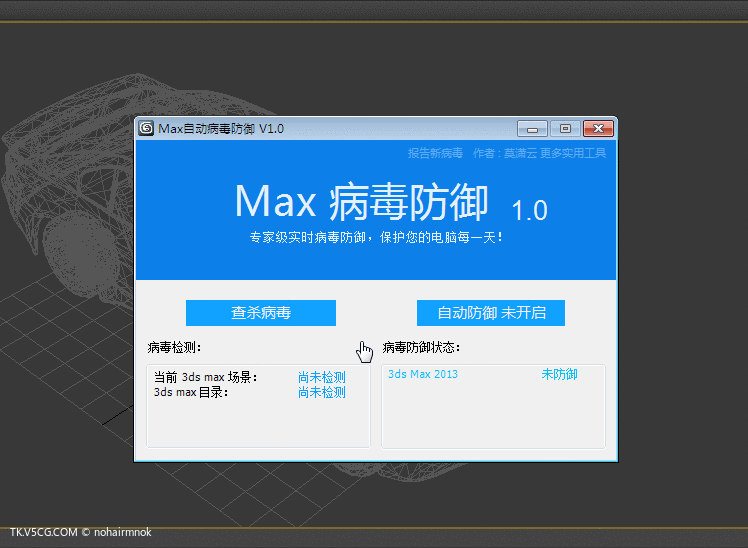Click 尚未检测 status for 3ds max 目录
The image size is (748, 548).
point(321,392)
